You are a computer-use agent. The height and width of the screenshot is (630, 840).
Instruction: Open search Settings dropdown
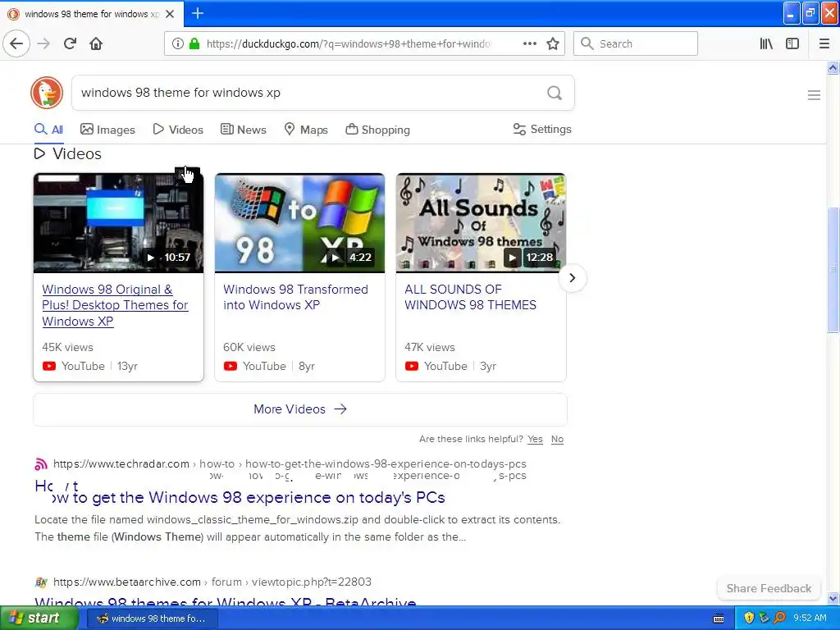tap(542, 129)
